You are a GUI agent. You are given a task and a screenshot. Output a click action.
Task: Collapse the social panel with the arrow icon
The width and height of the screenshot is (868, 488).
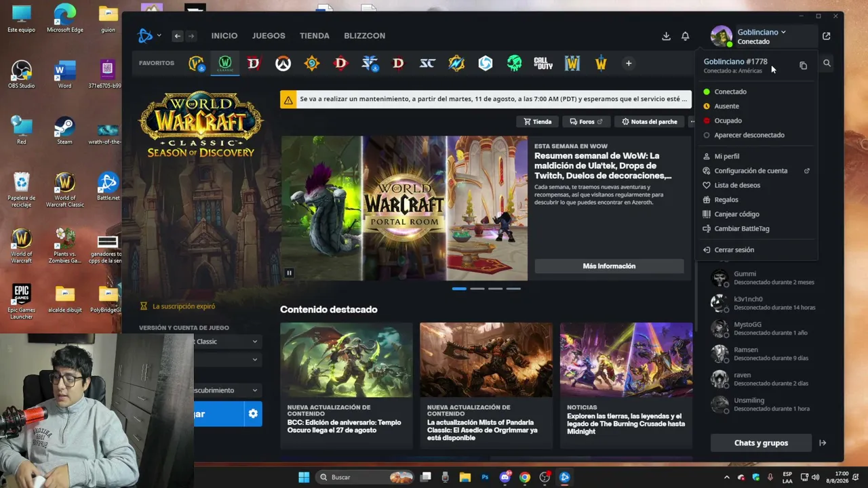tap(823, 443)
